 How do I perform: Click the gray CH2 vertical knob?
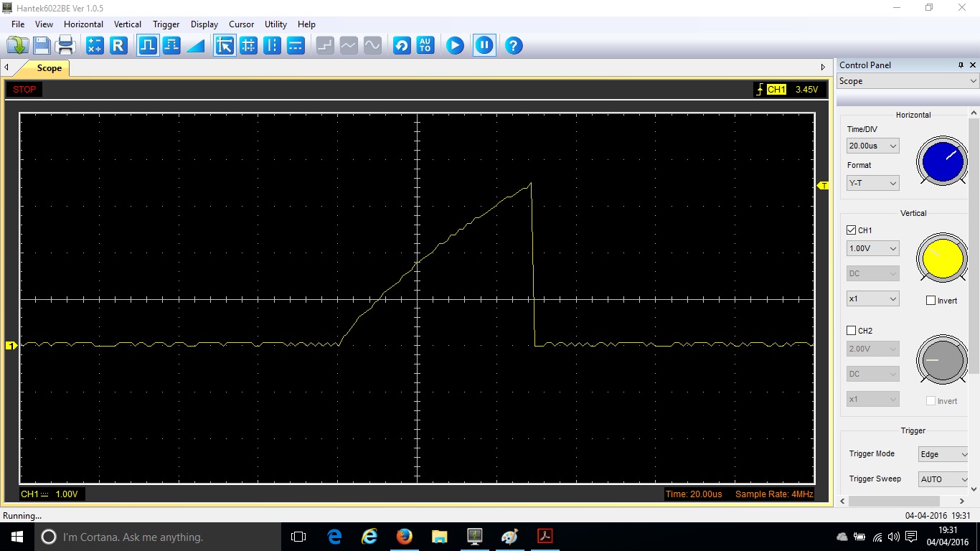pyautogui.click(x=942, y=359)
